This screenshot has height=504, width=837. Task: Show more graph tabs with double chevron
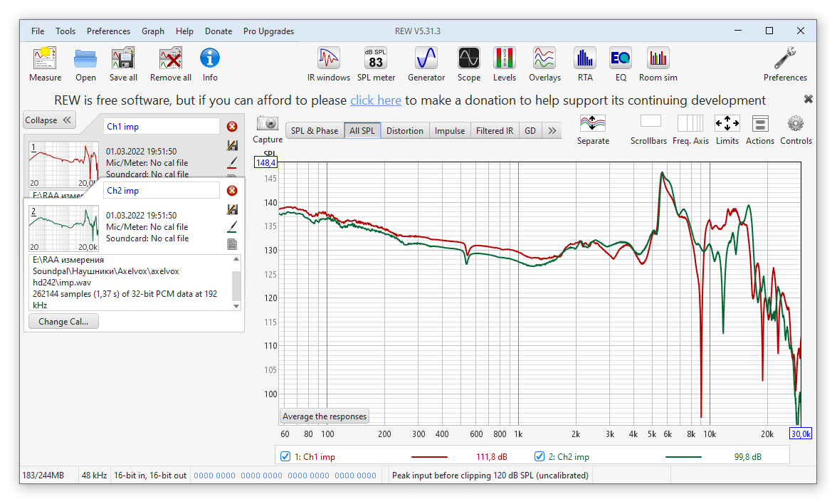[552, 131]
